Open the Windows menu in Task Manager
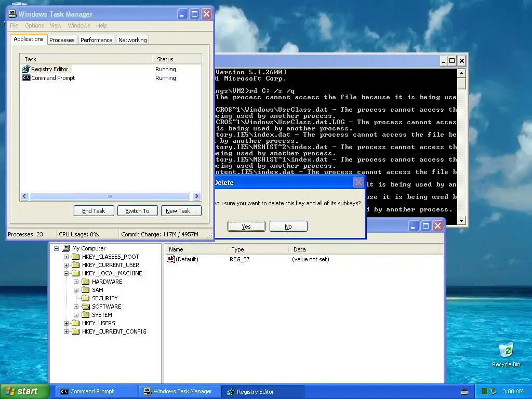 click(x=79, y=26)
